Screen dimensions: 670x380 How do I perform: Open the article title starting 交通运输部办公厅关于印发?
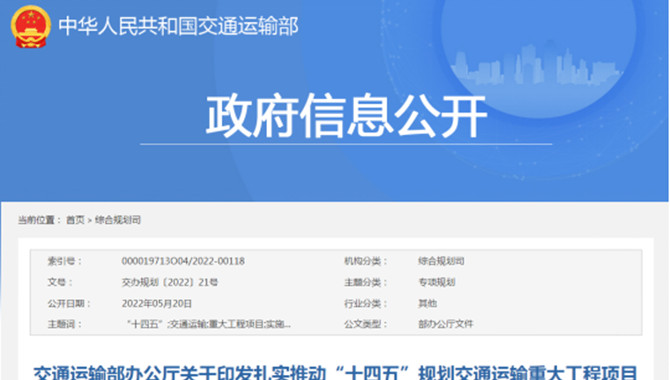[335, 372]
